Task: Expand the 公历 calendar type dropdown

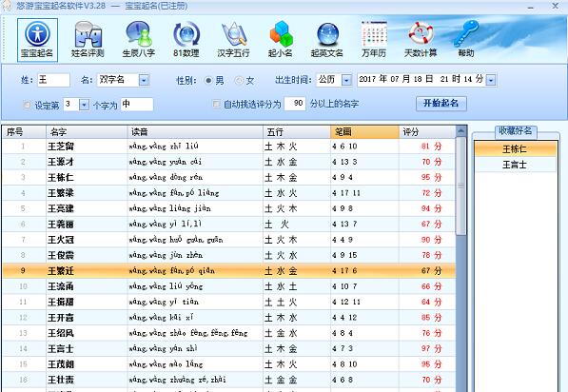Action: click(346, 80)
